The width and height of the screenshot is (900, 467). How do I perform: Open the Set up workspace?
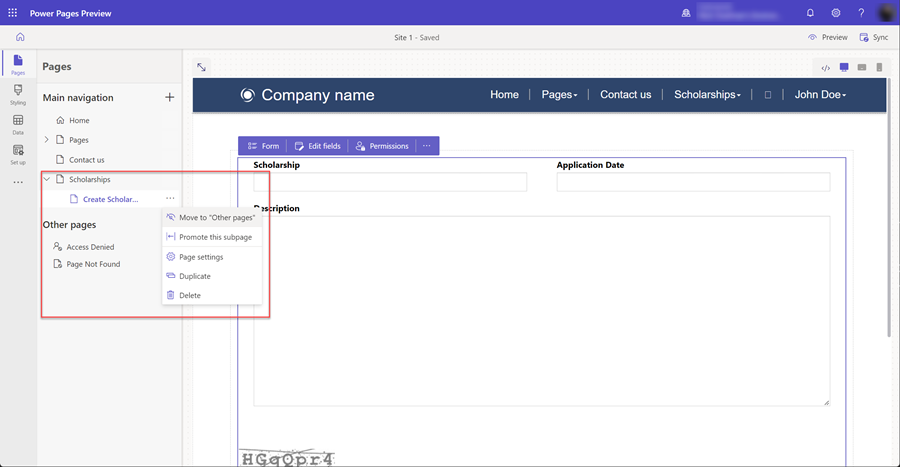click(x=18, y=153)
